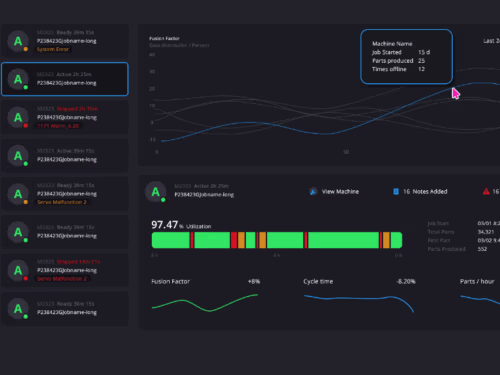The width and height of the screenshot is (500, 375).
Task: Open the Last time range selector on chart
Action: (x=491, y=41)
